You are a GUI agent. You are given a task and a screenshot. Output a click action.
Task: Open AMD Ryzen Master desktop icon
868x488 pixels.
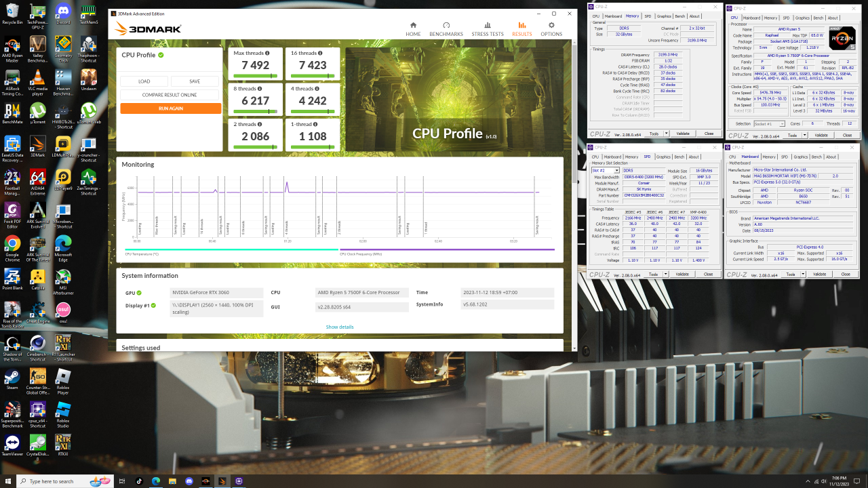(12, 49)
